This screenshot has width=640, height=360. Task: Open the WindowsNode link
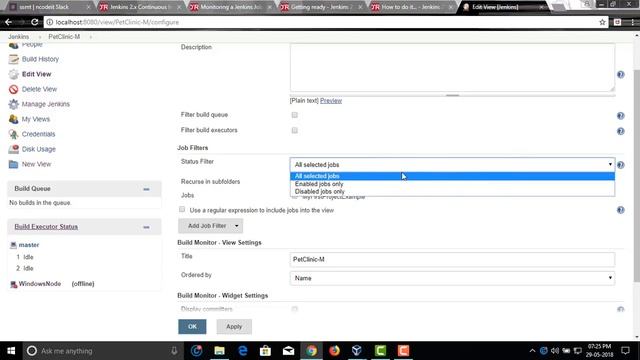(40, 284)
